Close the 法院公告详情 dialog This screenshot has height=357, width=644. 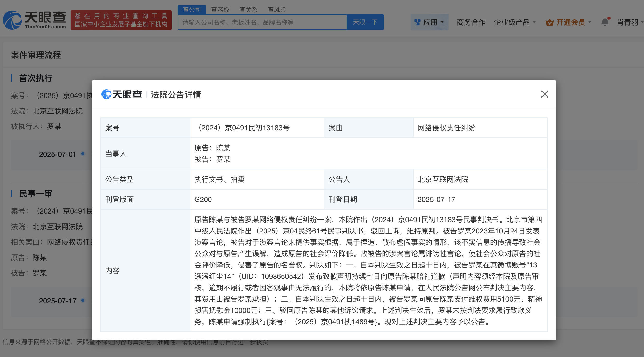coord(544,94)
